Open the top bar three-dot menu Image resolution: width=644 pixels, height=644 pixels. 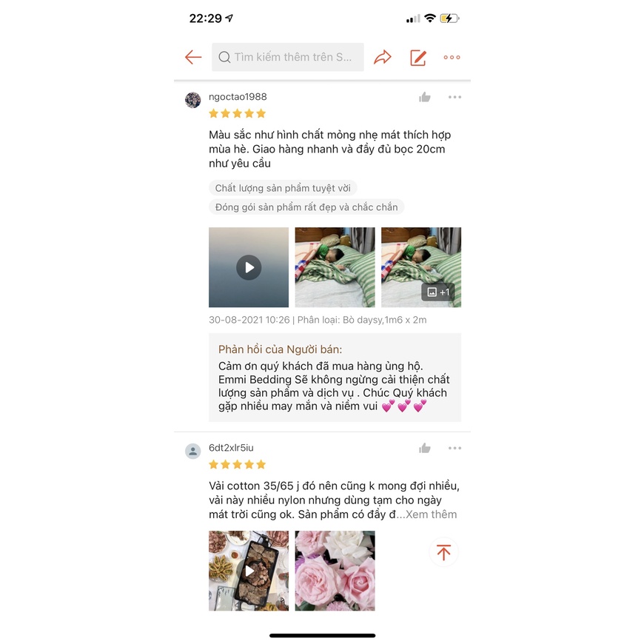tap(452, 58)
